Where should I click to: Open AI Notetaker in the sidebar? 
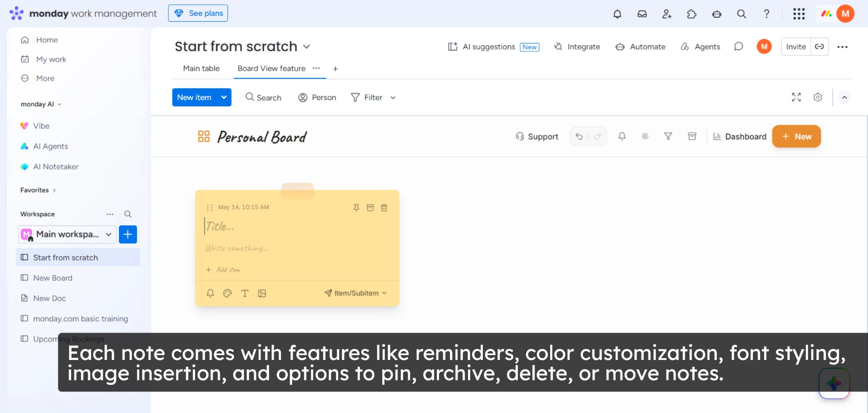tap(56, 167)
